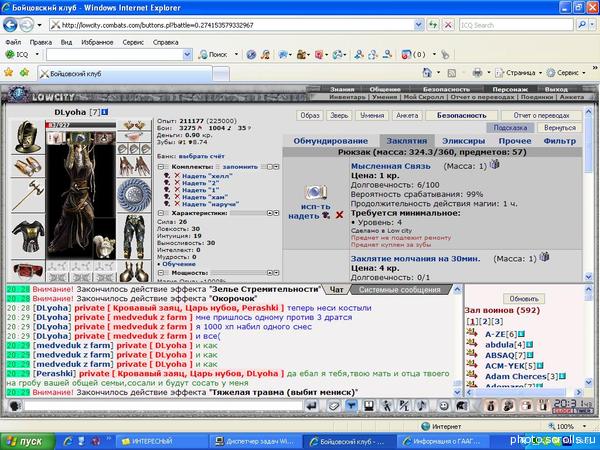The image size is (600, 450).
Task: Click the info icon beside abdula[4]
Action: 530,345
